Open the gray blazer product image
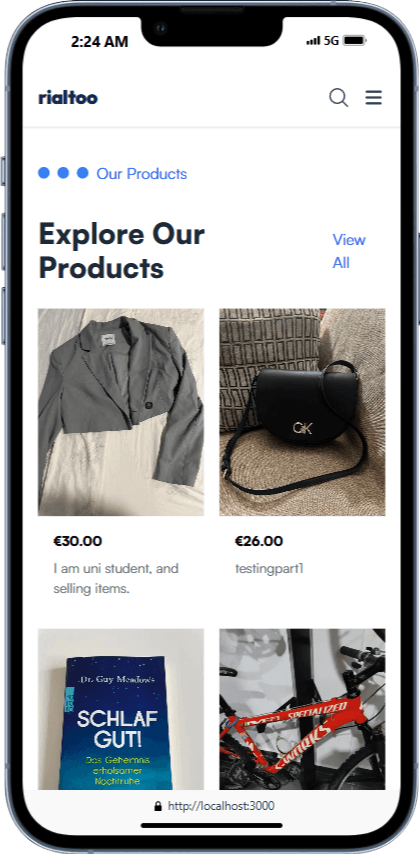 click(x=121, y=412)
